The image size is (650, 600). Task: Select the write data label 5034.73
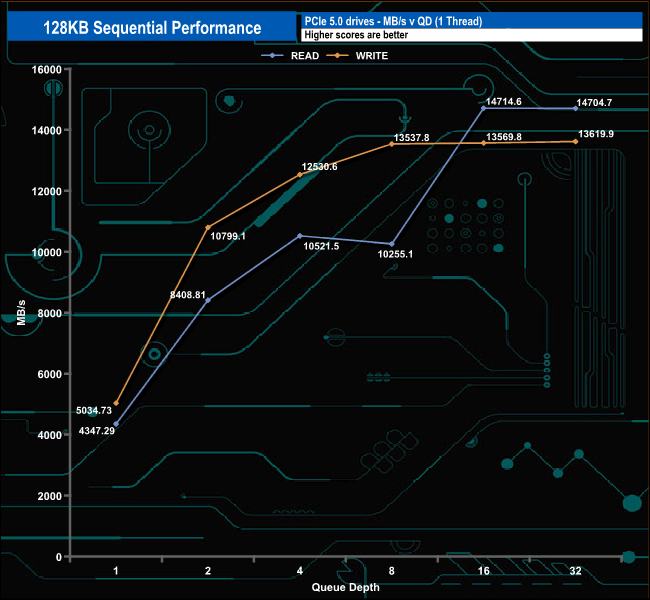pos(94,411)
